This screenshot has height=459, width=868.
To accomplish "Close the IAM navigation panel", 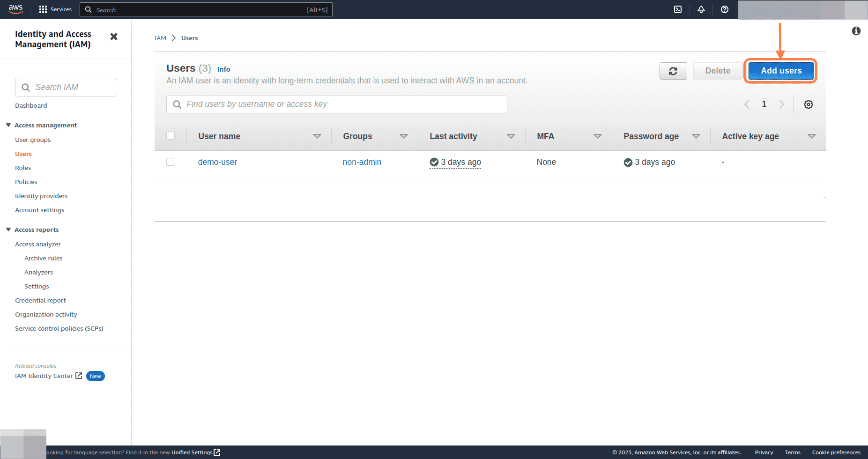I will (x=114, y=37).
